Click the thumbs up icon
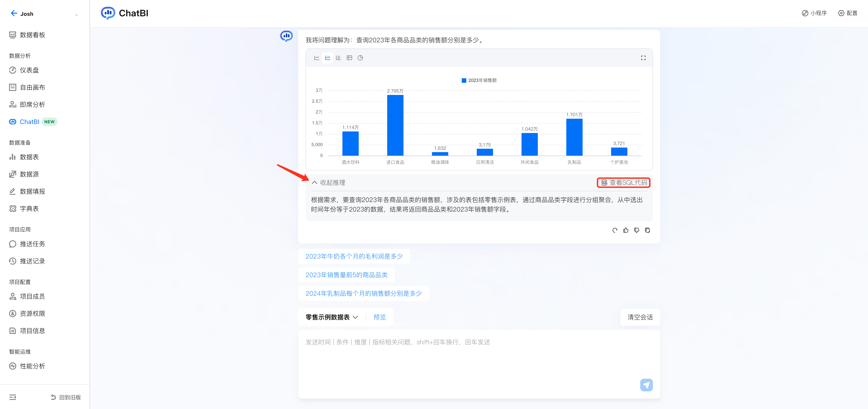This screenshot has height=409, width=868. coord(625,230)
